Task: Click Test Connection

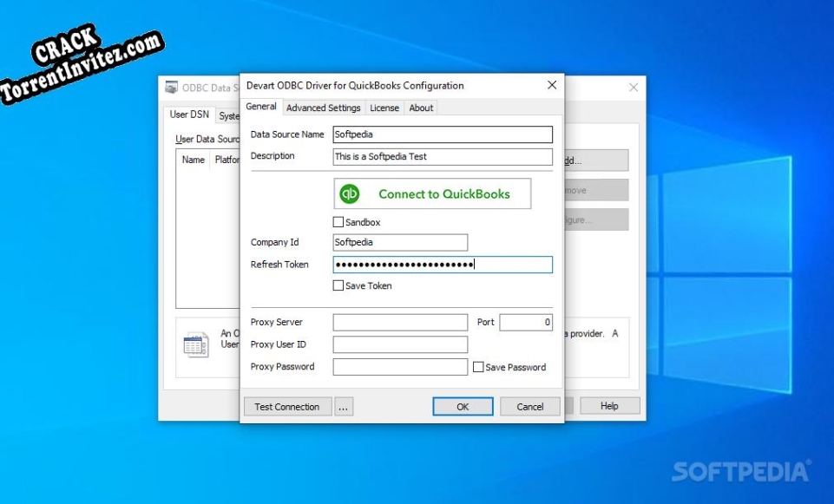Action: pos(287,406)
